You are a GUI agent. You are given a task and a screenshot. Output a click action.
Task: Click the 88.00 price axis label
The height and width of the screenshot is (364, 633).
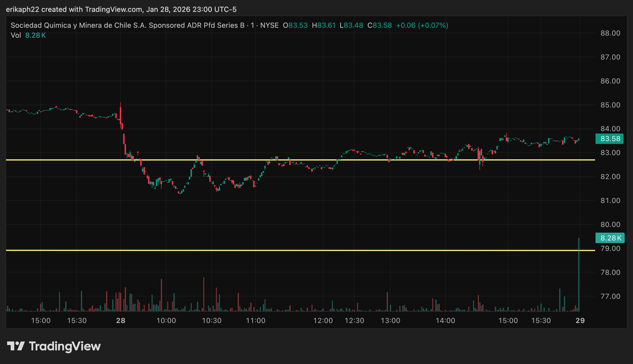click(x=610, y=33)
